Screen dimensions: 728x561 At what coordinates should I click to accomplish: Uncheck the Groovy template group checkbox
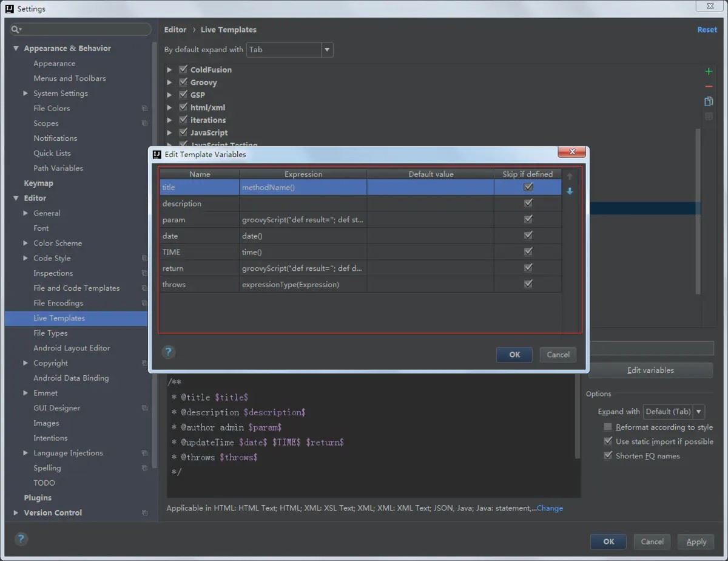click(183, 83)
